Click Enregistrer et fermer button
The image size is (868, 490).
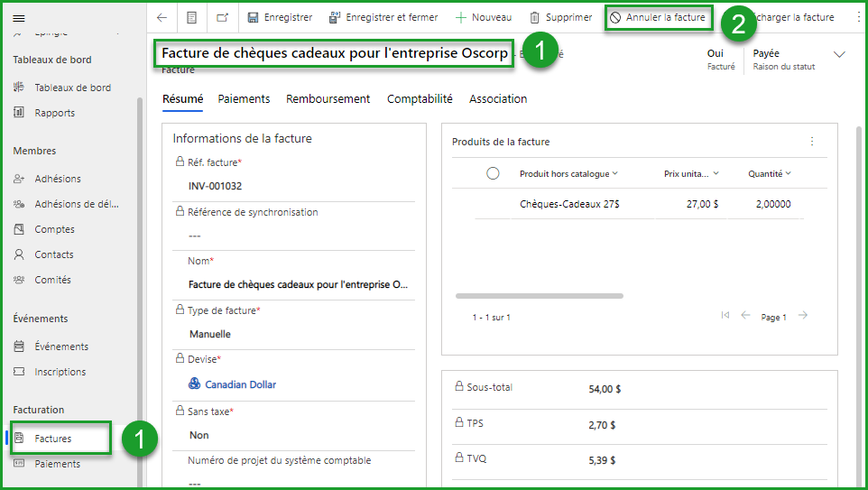tap(383, 17)
